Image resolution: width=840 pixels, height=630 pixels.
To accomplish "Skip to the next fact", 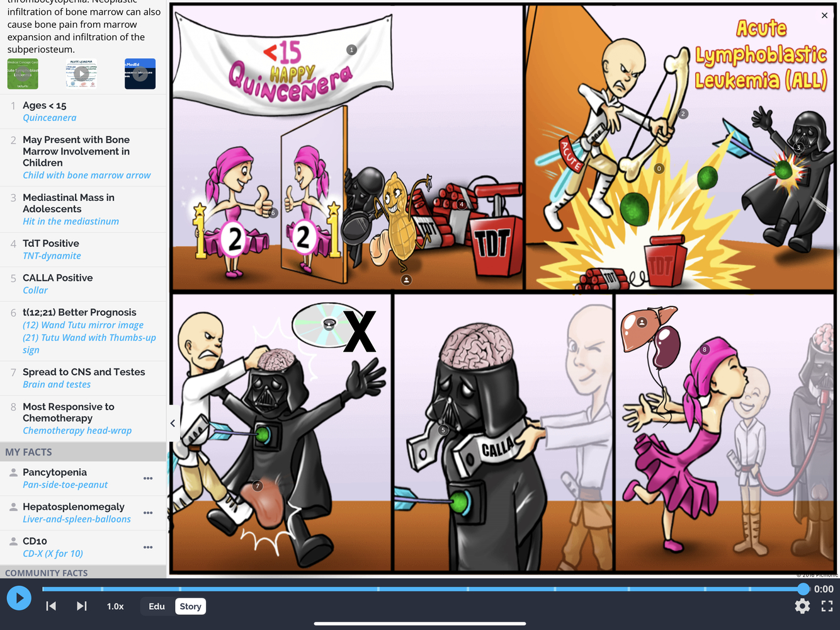I will (82, 606).
